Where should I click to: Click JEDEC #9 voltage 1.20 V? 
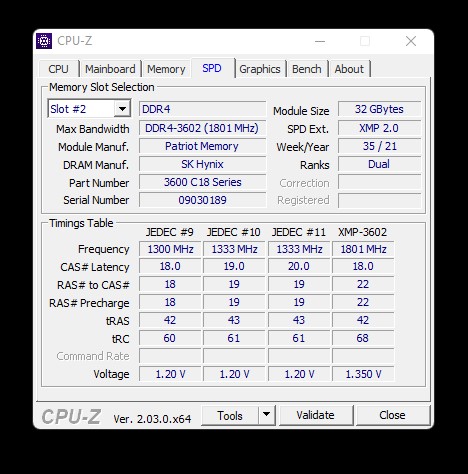coord(170,374)
